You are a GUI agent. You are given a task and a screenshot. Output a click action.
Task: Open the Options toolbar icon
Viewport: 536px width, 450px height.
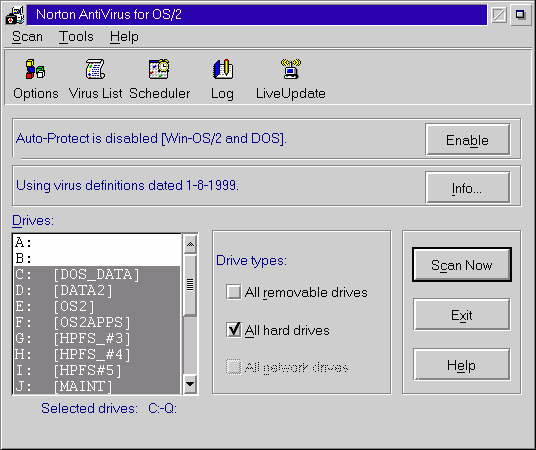[x=35, y=79]
